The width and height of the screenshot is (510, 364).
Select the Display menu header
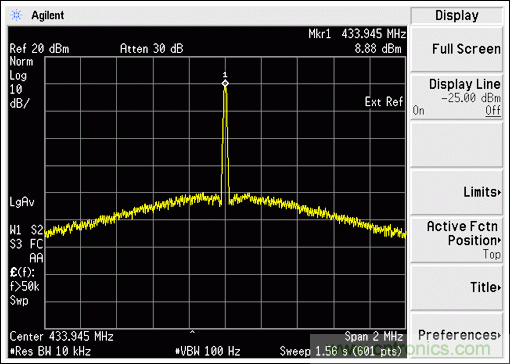coord(457,16)
